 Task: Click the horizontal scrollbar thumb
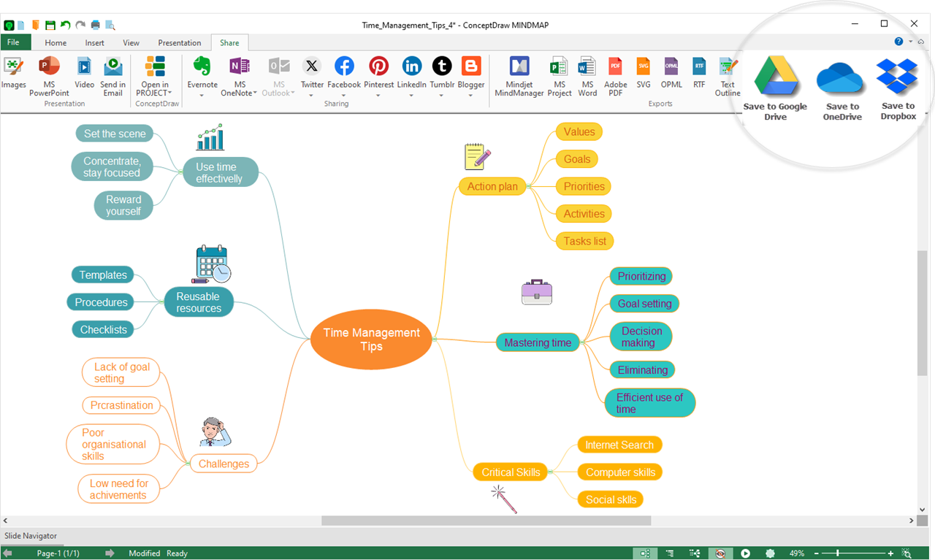[486, 521]
